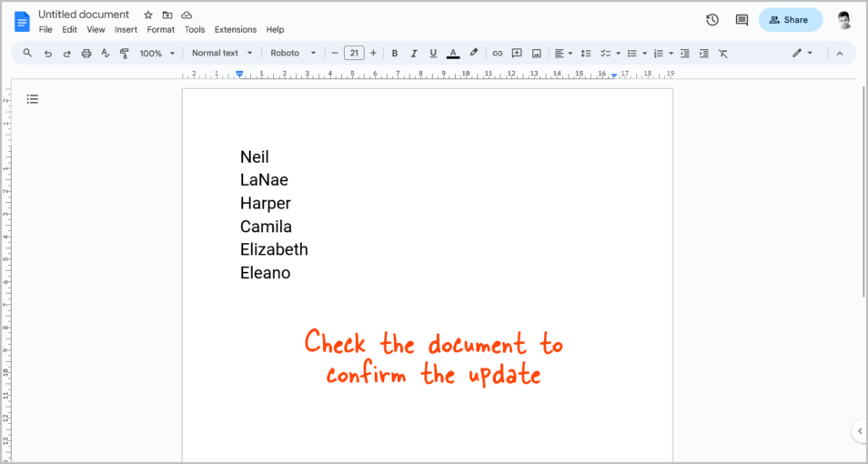Open the comments history icon
The image size is (868, 464).
pos(742,20)
